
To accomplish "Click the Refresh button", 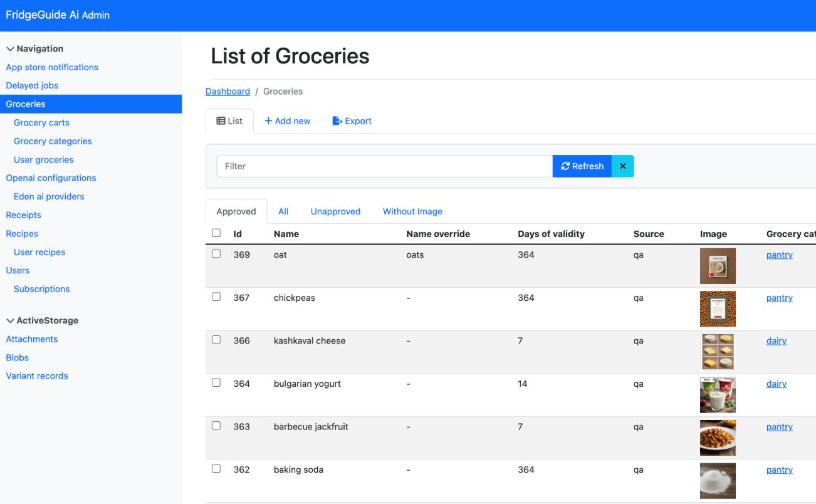I will click(582, 166).
